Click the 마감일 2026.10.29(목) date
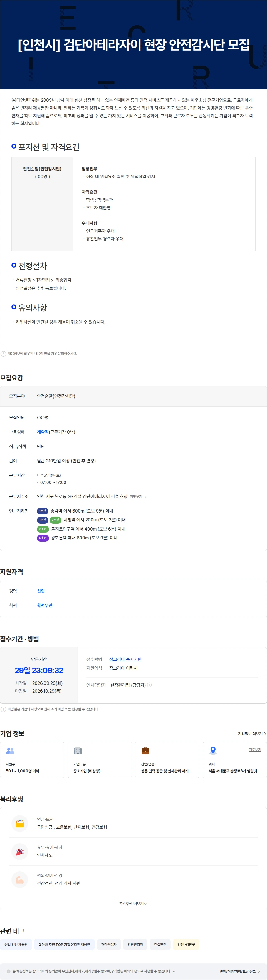The width and height of the screenshot is (267, 980). 47,691
